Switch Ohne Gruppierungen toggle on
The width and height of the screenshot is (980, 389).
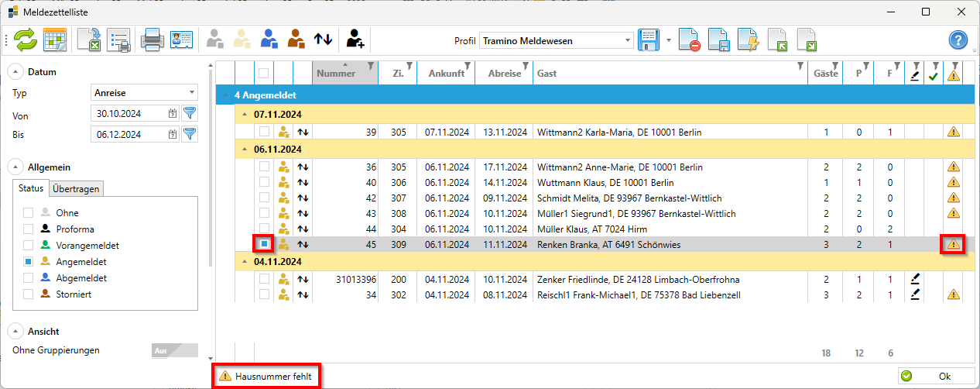[x=175, y=350]
